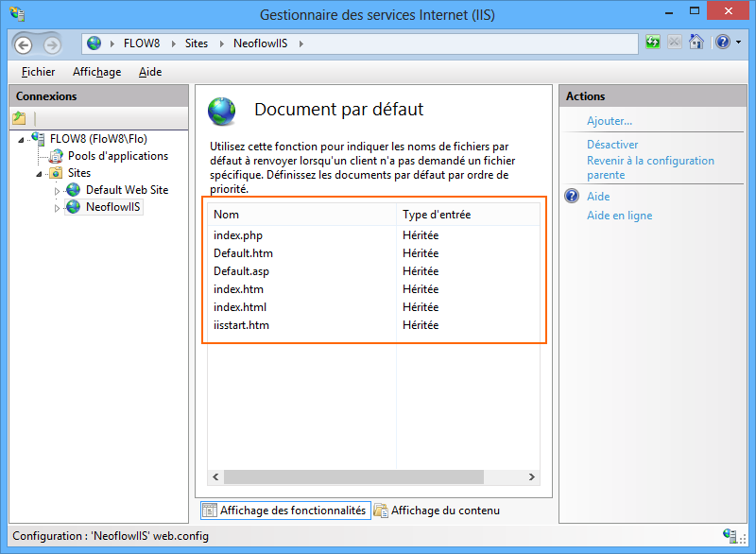Minimize the IIS Manager window
Image resolution: width=756 pixels, height=554 pixels.
669,11
